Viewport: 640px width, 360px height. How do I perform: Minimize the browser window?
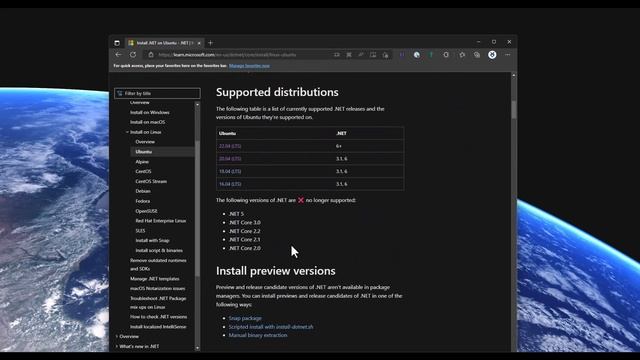478,42
